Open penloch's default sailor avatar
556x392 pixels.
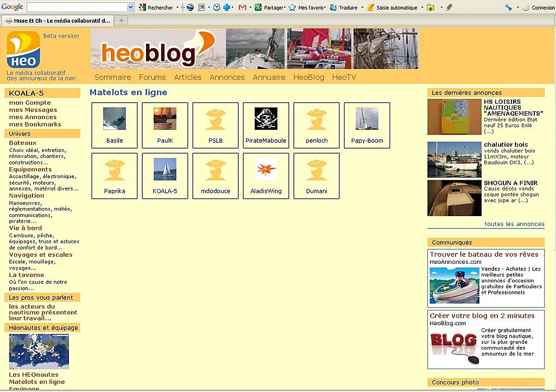click(317, 119)
